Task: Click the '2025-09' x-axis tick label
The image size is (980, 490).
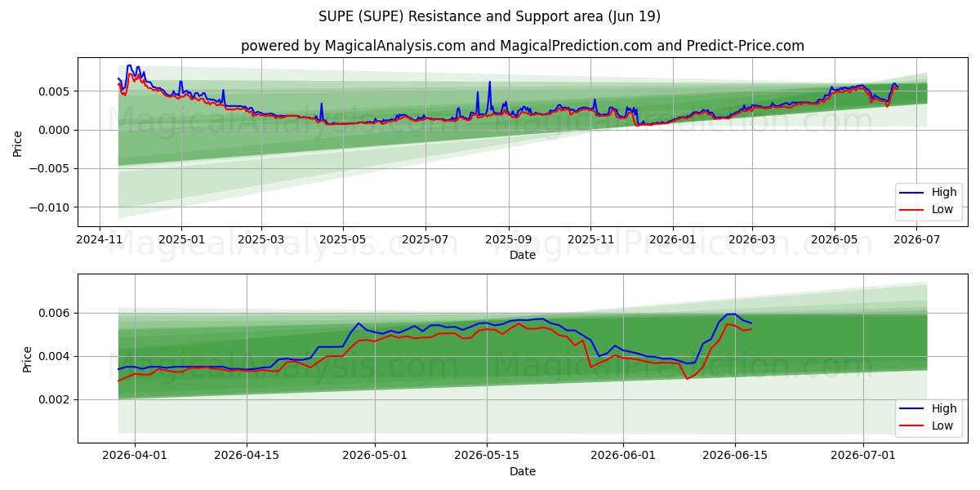Action: click(x=508, y=240)
